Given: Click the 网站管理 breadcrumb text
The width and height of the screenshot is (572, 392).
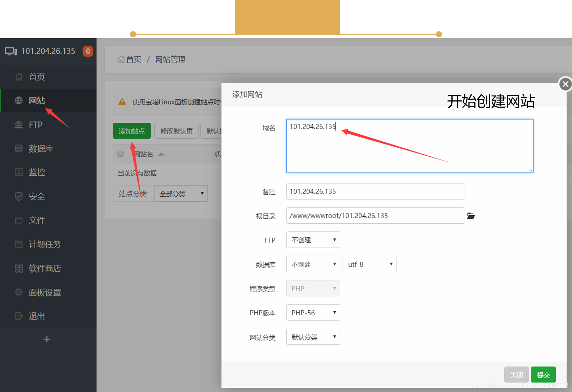Looking at the screenshot, I should (x=170, y=59).
